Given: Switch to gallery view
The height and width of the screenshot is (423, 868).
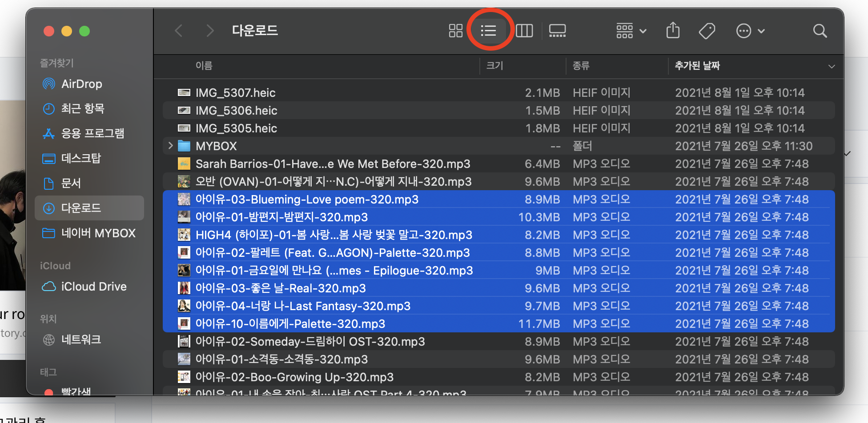Looking at the screenshot, I should click(557, 31).
